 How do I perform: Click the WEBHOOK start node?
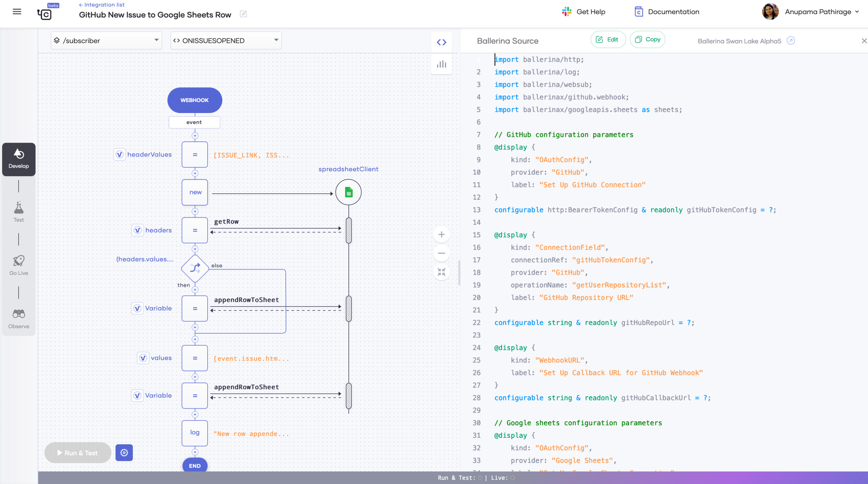click(195, 100)
